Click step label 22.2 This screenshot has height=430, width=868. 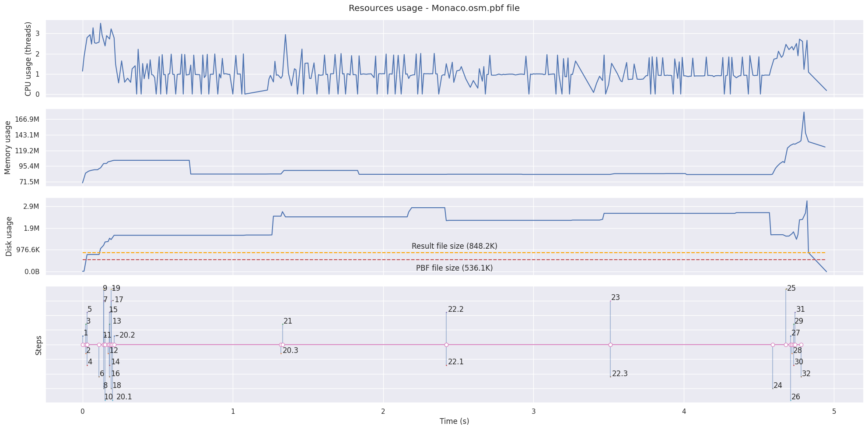tap(456, 310)
